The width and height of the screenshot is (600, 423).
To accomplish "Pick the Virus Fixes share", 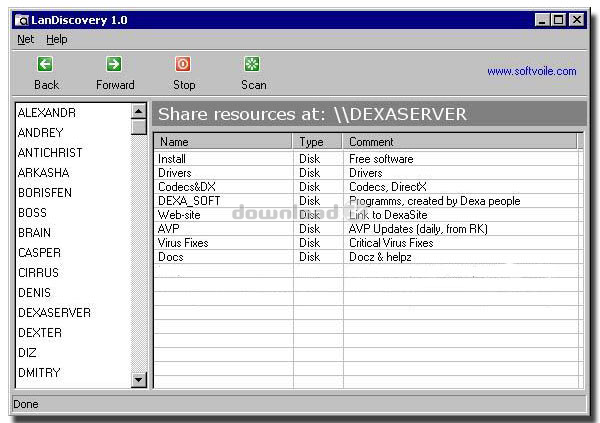I will click(x=183, y=243).
